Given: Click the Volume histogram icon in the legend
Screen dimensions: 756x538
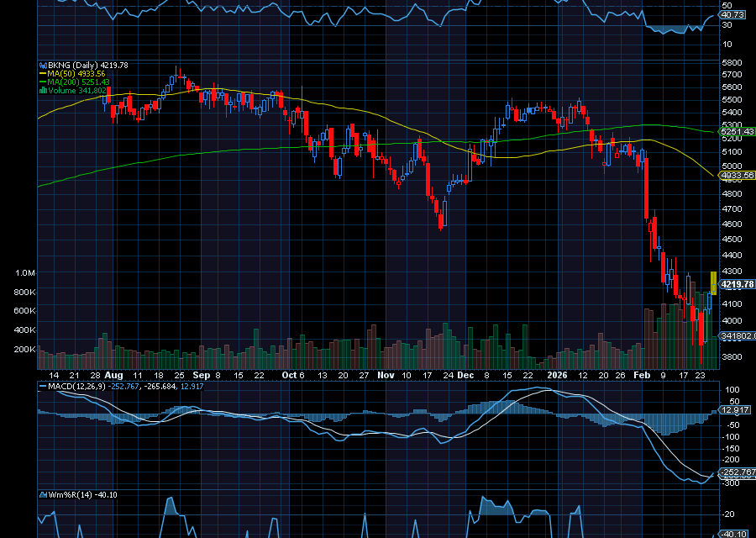Looking at the screenshot, I should 42,91.
